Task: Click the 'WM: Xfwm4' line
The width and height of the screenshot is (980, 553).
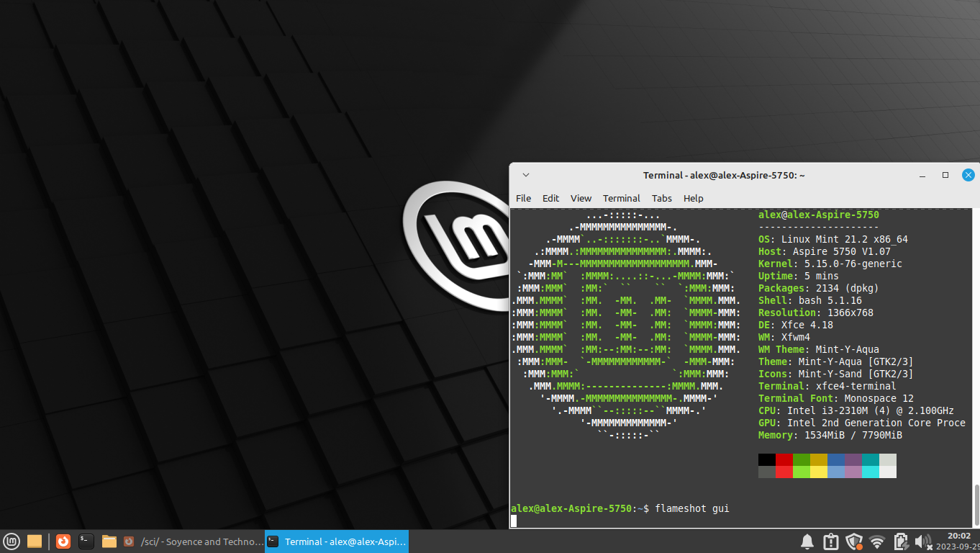Action: coord(784,337)
